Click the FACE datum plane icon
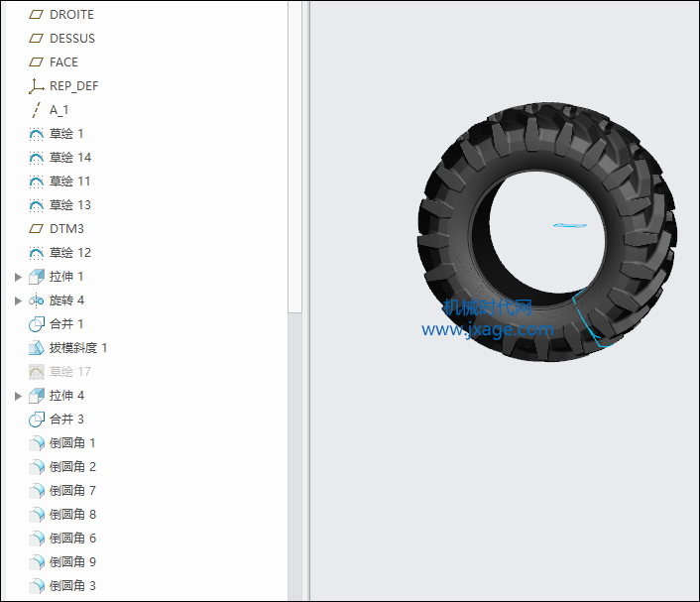 36,62
